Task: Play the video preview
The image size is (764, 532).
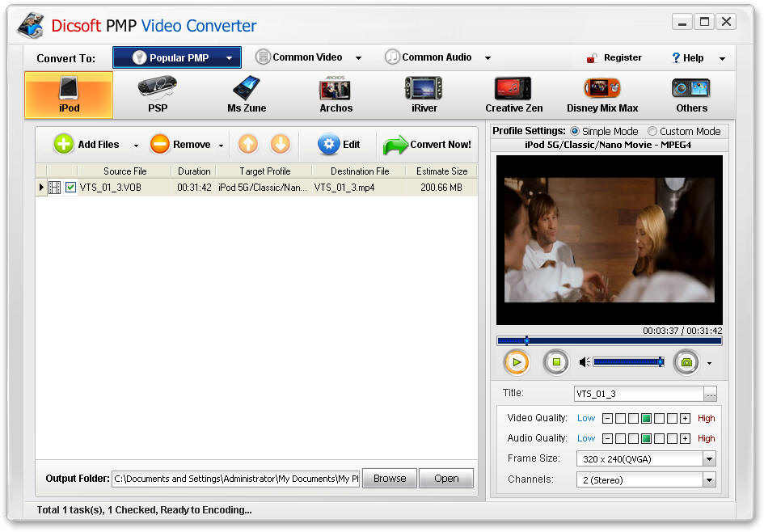Action: (x=517, y=362)
